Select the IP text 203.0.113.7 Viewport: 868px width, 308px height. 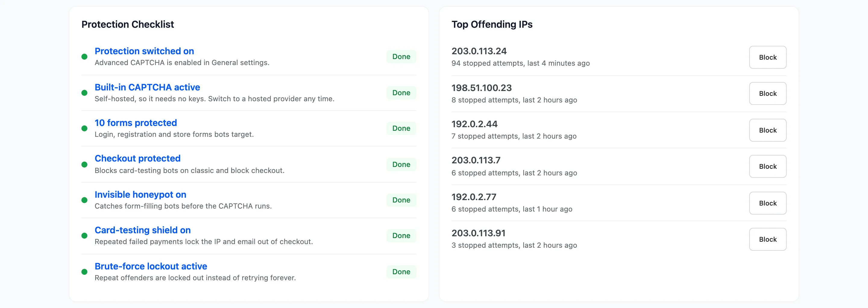(476, 160)
